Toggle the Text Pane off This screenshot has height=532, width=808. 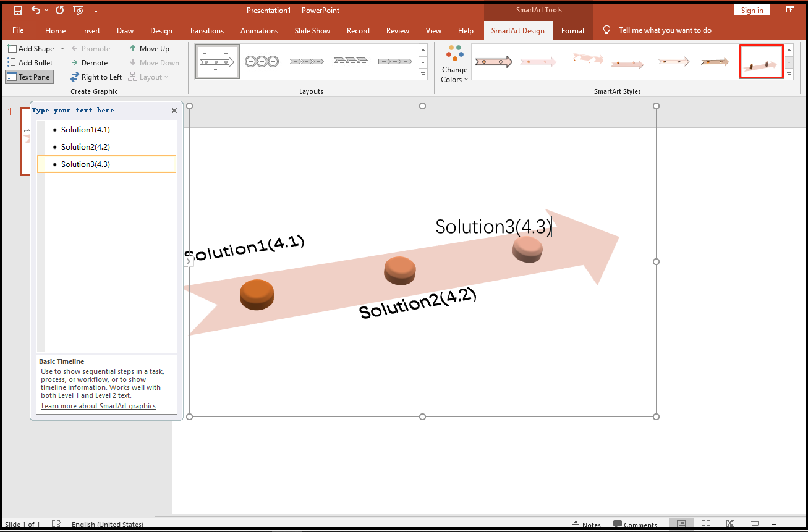tap(28, 76)
